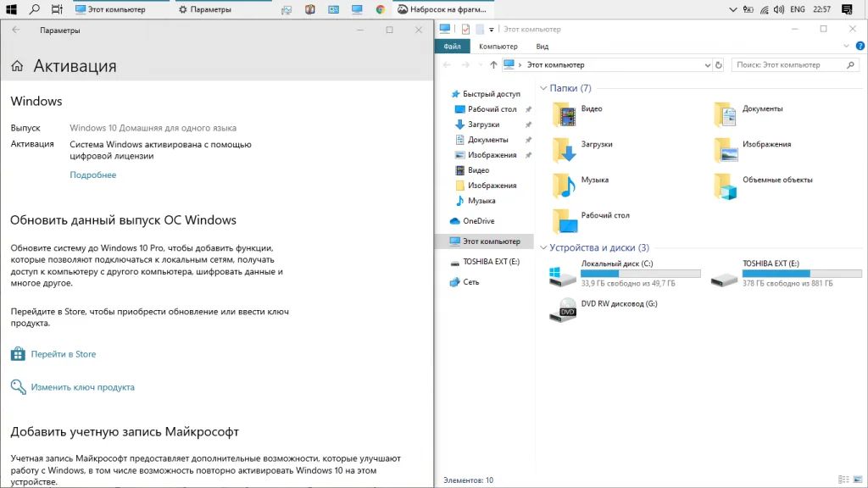Refresh the Этот компьютер view
This screenshot has height=488, width=868.
[719, 64]
